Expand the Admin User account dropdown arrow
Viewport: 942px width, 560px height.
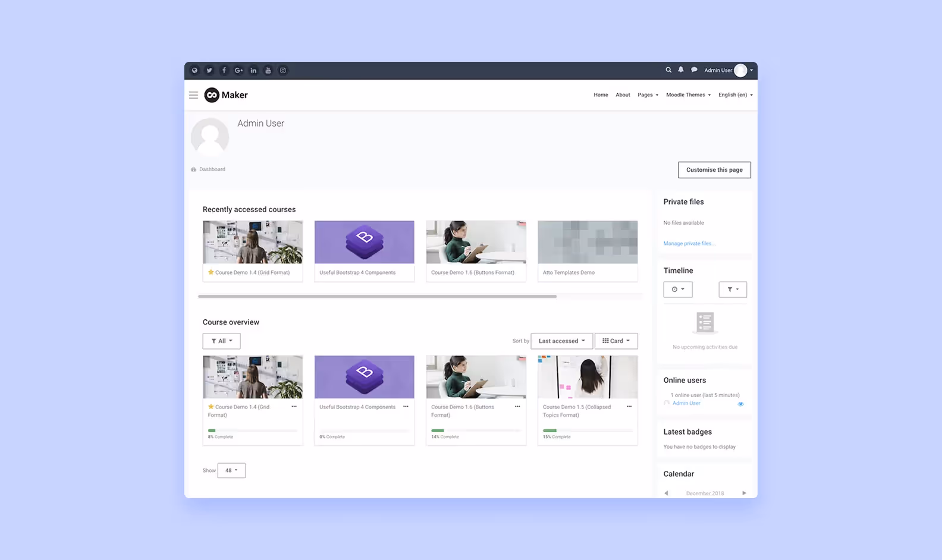pos(751,70)
